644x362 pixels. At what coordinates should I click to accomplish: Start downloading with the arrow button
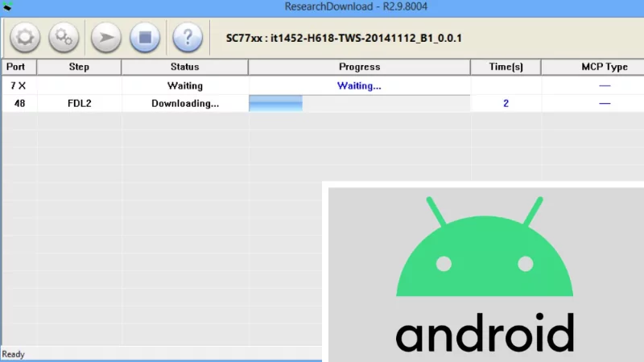(x=106, y=38)
